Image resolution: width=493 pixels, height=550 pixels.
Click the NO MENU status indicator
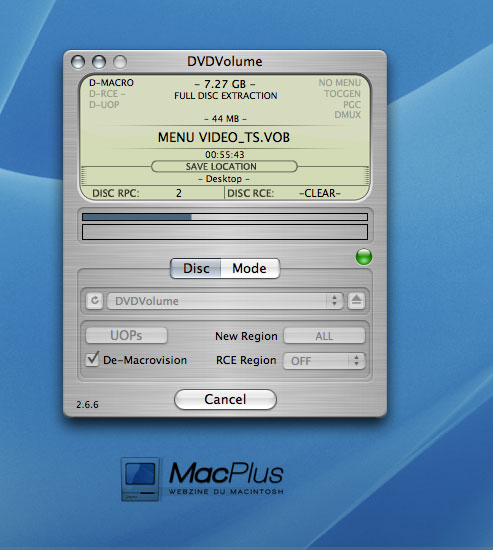339,83
